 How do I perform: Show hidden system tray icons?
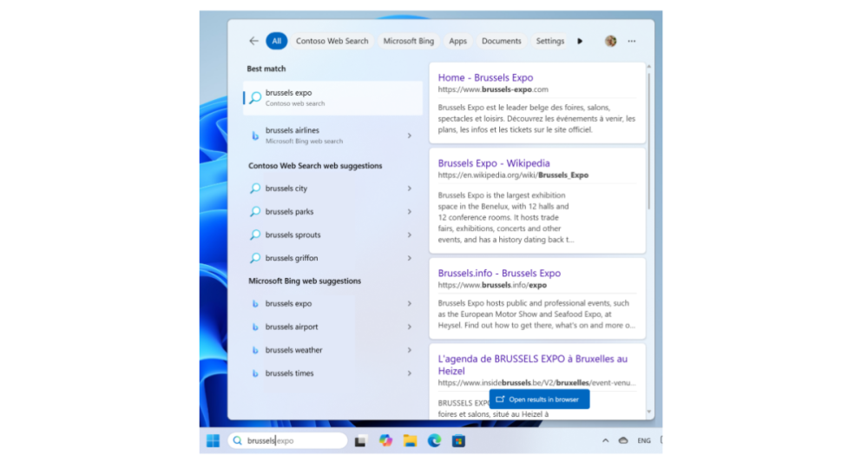click(605, 440)
